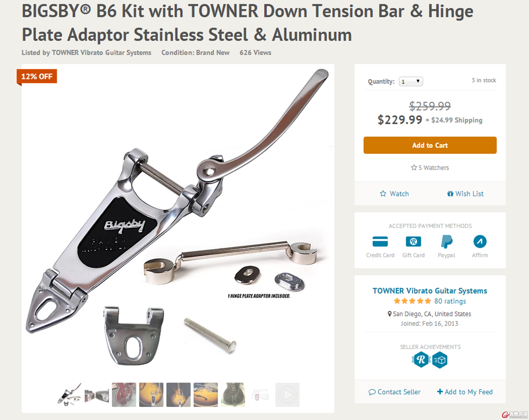529x420 pixels.
Task: Click Contact Seller speech bubble link
Action: click(x=394, y=392)
